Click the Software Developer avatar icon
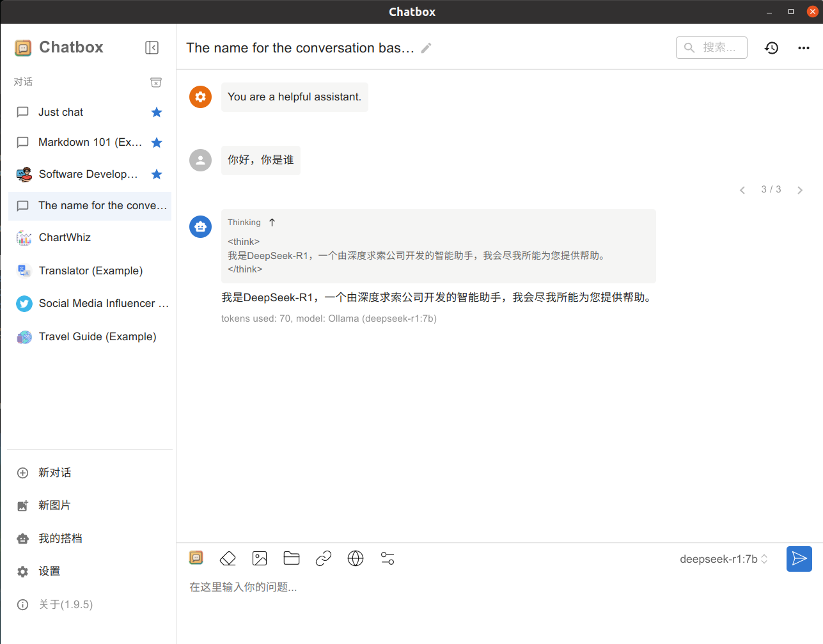This screenshot has width=823, height=644. coord(24,174)
